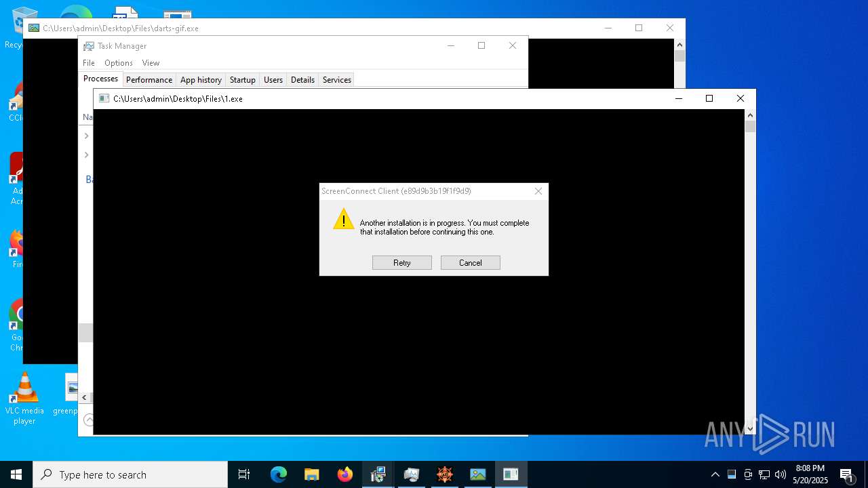Open the Recycle Bin desktop icon

(14, 27)
